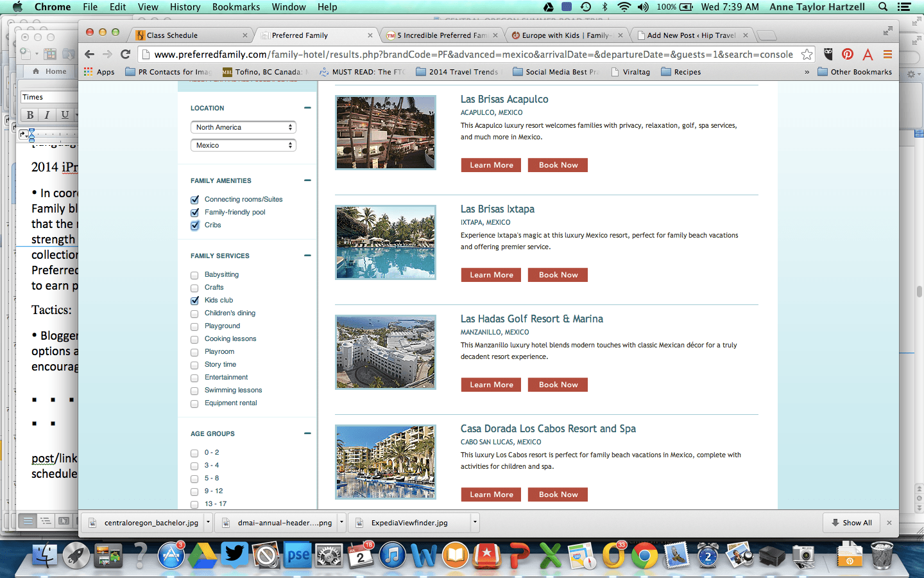
Task: Click Book Now for Las Brisas Ixtapa
Action: (558, 275)
